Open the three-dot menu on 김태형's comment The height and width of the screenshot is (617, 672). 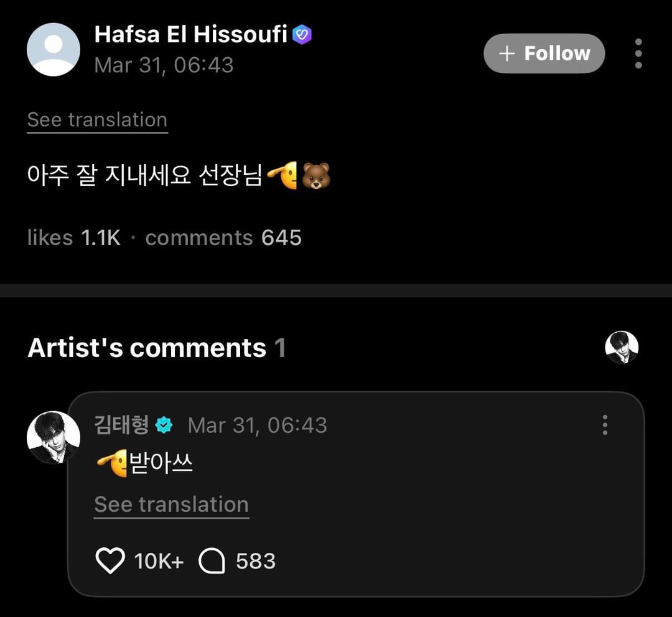[604, 425]
